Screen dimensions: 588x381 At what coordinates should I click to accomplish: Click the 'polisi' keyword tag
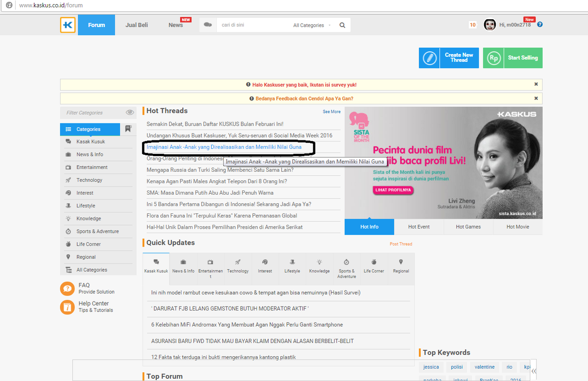tap(457, 367)
